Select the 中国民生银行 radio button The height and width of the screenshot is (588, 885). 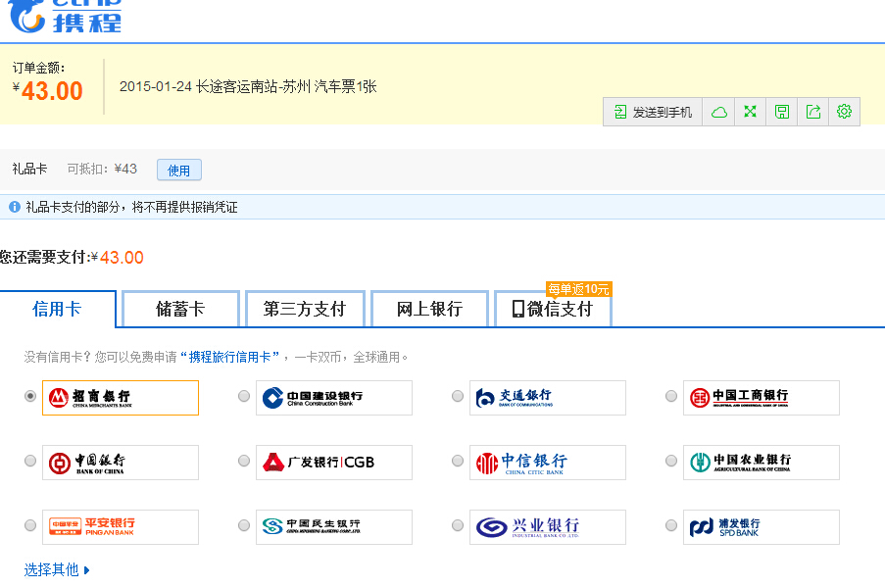pos(244,525)
